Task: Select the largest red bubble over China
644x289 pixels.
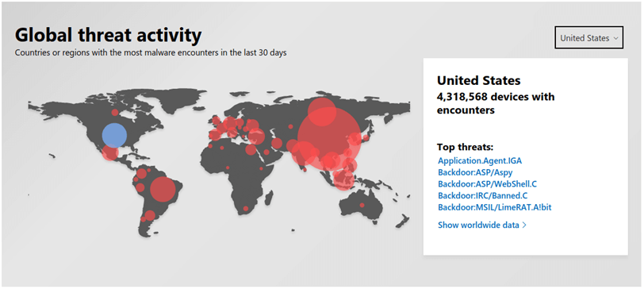Action: 328,137
